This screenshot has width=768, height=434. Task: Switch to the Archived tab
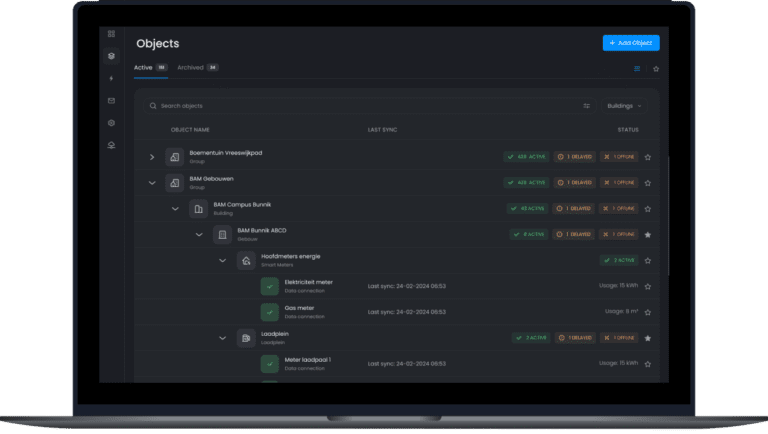click(197, 68)
